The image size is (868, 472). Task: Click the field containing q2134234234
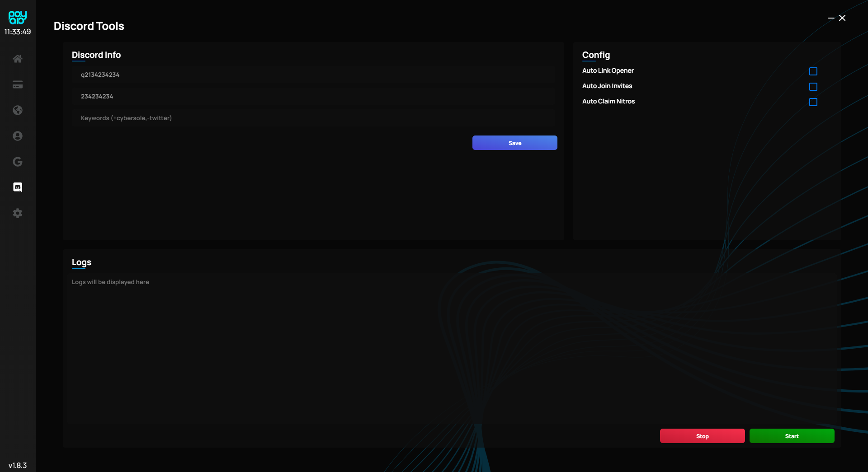tap(313, 75)
